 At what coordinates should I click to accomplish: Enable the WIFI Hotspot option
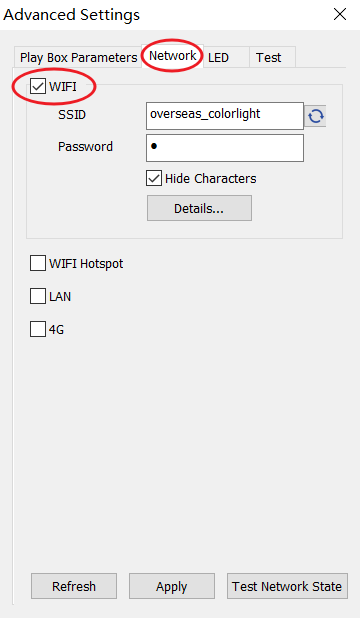coord(38,263)
